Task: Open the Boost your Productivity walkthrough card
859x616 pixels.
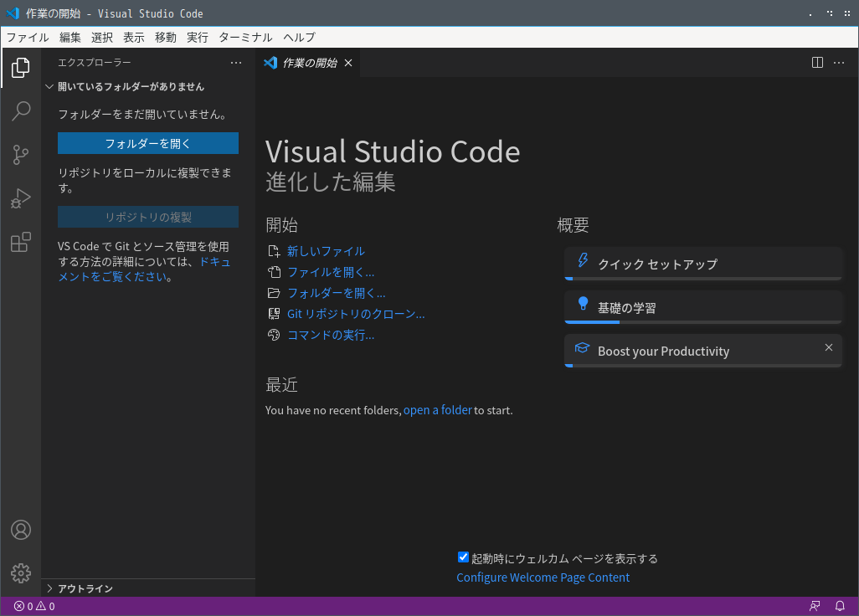Action: (x=703, y=351)
